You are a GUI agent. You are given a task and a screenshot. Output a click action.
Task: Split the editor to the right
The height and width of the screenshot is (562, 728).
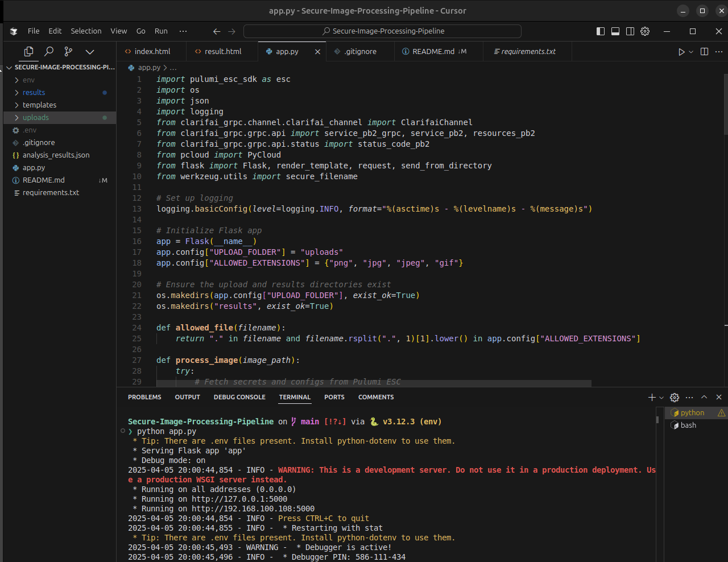point(704,52)
